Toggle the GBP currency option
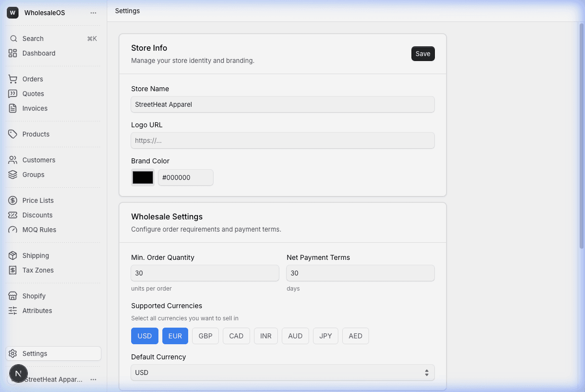Image resolution: width=585 pixels, height=392 pixels. (205, 336)
